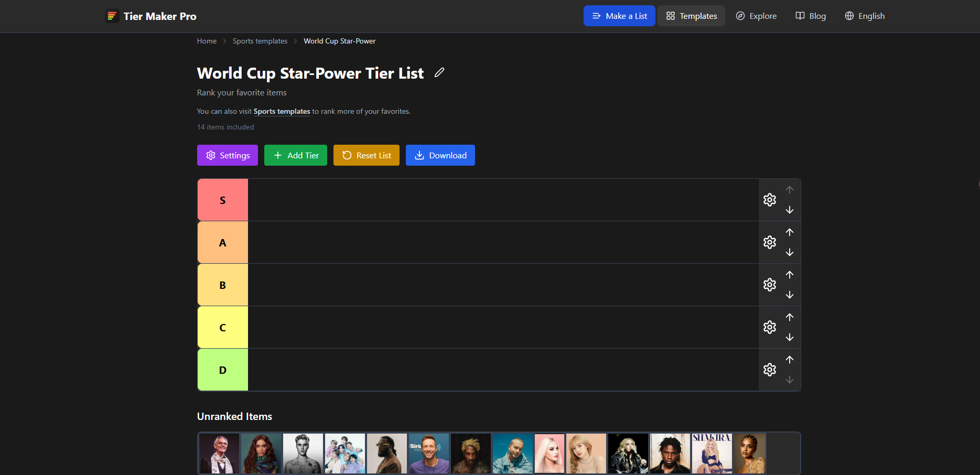The width and height of the screenshot is (980, 475).
Task: Open the English language selector
Action: (x=865, y=16)
